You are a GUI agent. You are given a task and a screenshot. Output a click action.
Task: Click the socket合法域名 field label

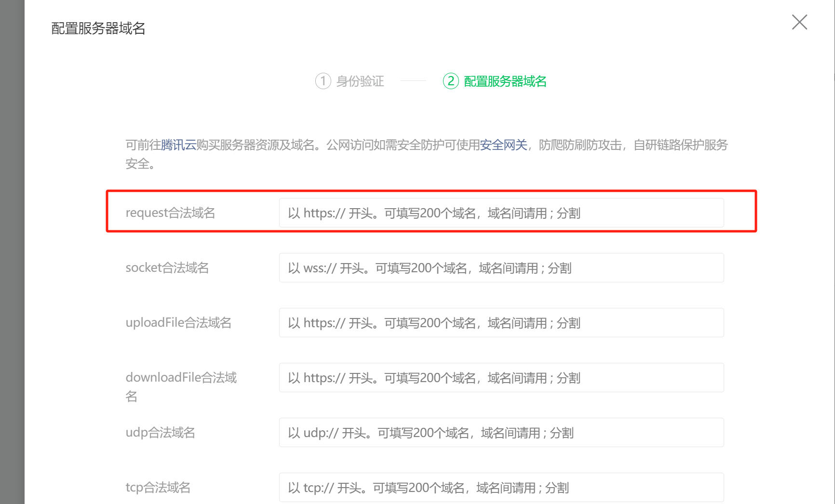(167, 267)
